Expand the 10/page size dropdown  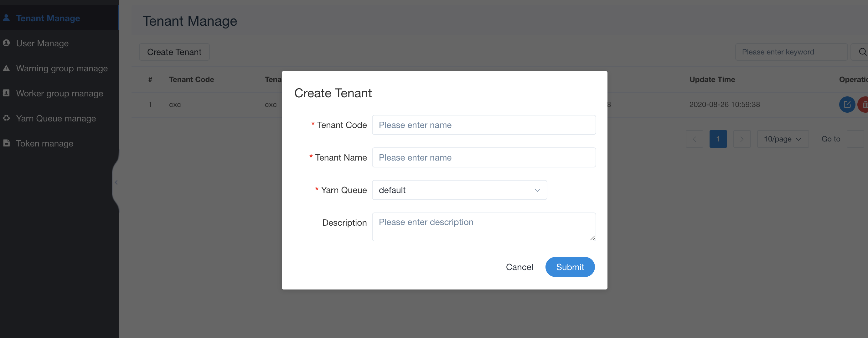pyautogui.click(x=783, y=139)
